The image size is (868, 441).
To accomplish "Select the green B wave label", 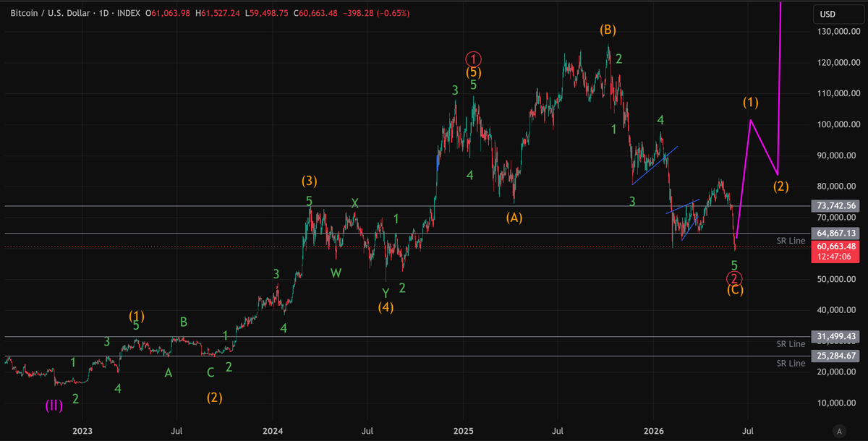I will pos(184,322).
